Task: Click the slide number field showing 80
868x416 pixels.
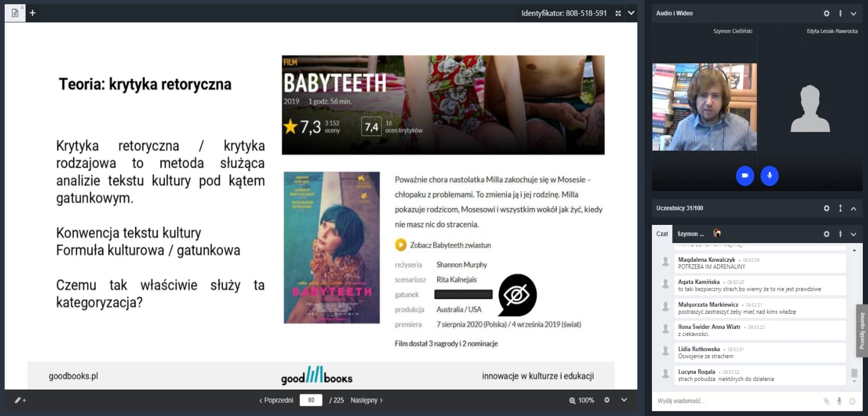Action: 311,400
